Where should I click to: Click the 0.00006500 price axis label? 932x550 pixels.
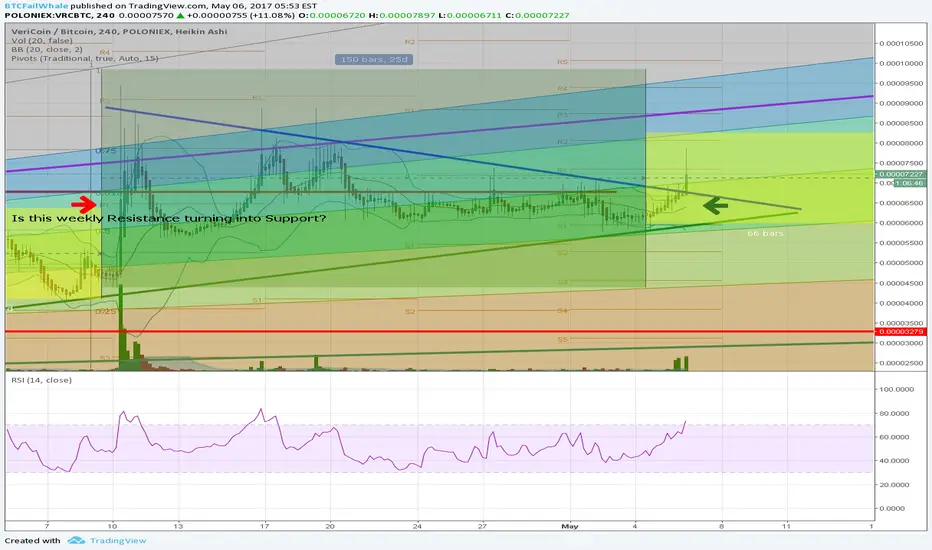902,203
